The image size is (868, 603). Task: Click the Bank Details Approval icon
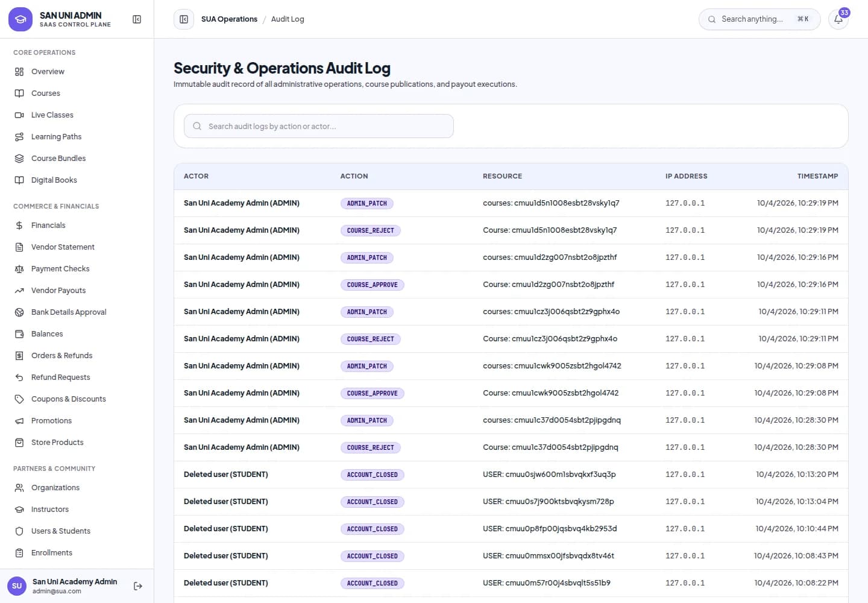point(19,312)
